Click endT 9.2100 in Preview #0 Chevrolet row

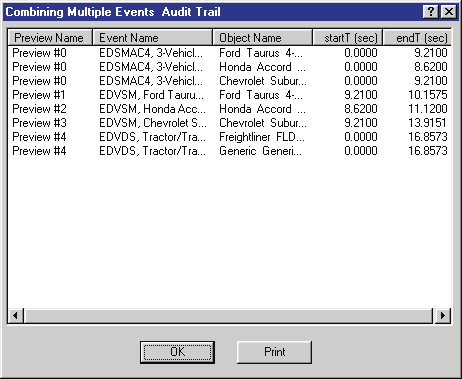tap(431, 81)
